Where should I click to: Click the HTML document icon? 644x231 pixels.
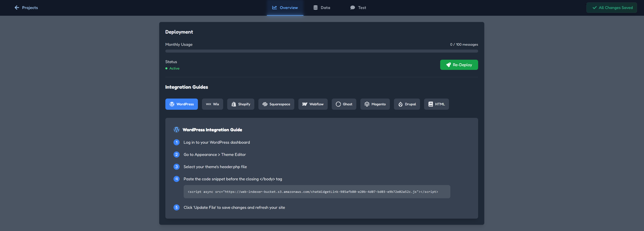[431, 104]
